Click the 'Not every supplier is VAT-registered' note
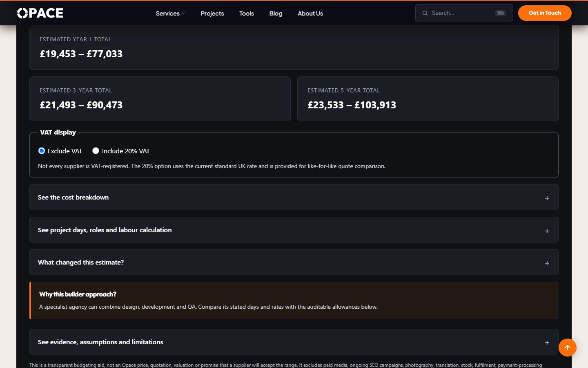The width and height of the screenshot is (588, 368). tap(212, 166)
